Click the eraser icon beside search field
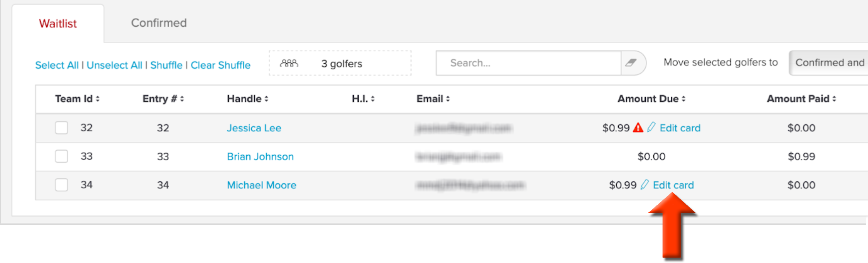Screen dimensions: 868x263 631,63
